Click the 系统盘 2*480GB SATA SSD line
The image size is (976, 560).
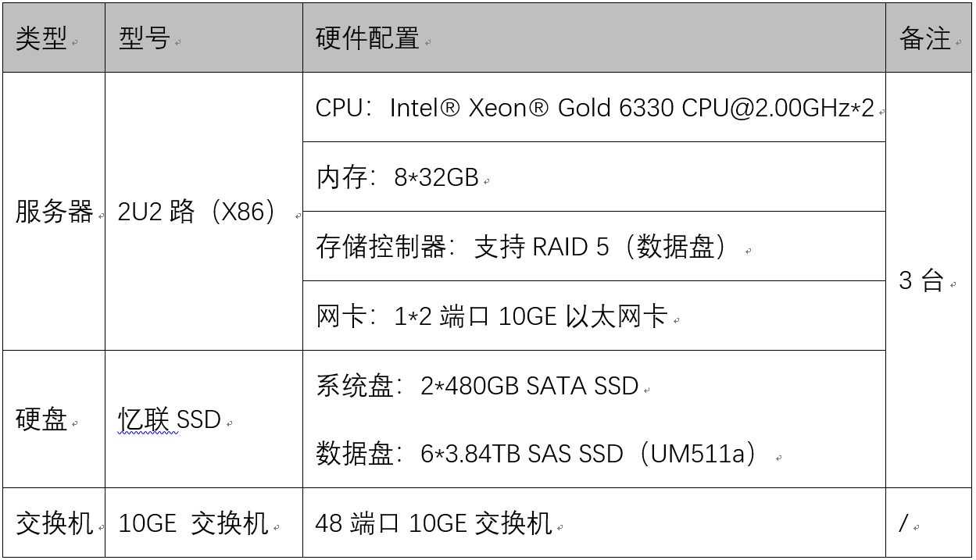pyautogui.click(x=477, y=386)
